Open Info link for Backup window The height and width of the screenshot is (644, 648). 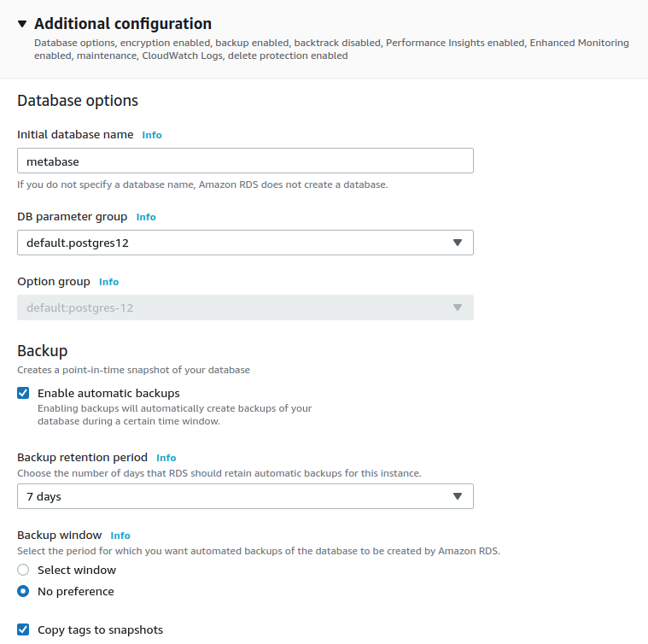(120, 536)
